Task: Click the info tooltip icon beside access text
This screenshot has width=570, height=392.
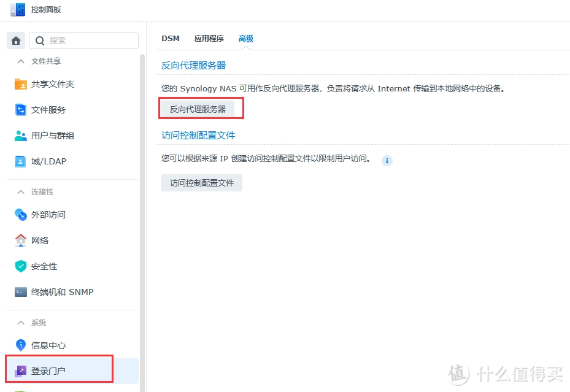Action: click(x=387, y=161)
